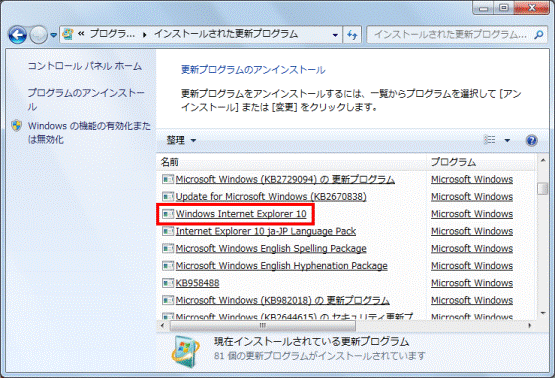Open the blue help question mark icon
Viewport: 555px width, 378px height.
531,141
